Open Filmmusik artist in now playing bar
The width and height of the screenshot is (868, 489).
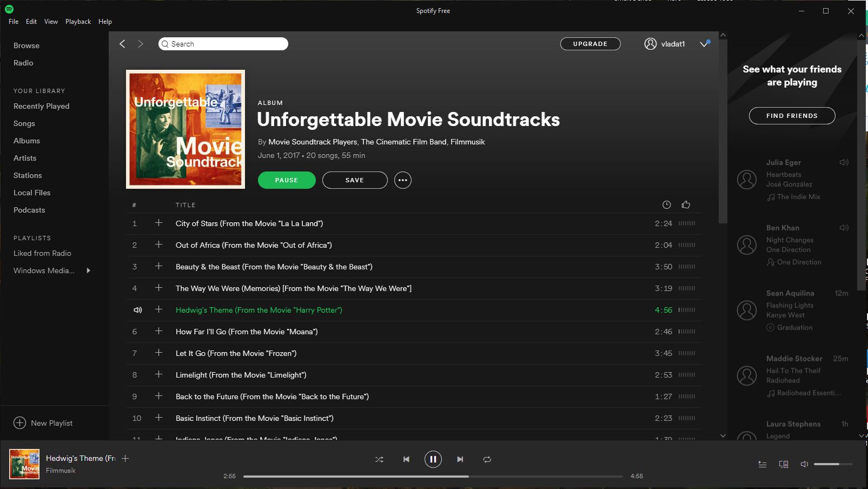pos(61,471)
